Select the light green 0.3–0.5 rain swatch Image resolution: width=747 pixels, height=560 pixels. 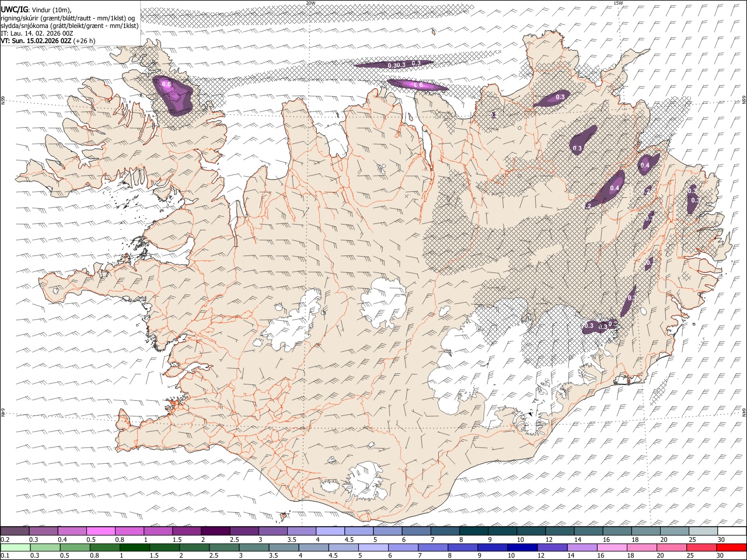click(x=45, y=547)
